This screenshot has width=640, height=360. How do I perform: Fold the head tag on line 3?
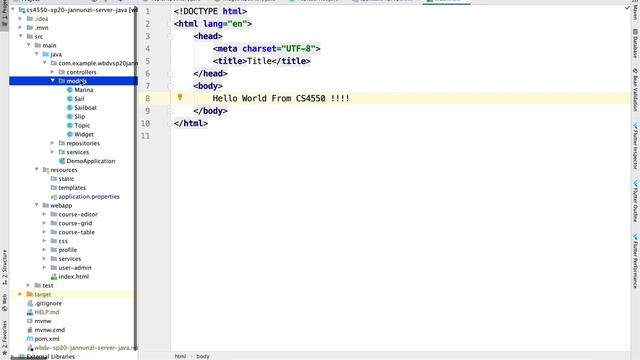[x=171, y=36]
